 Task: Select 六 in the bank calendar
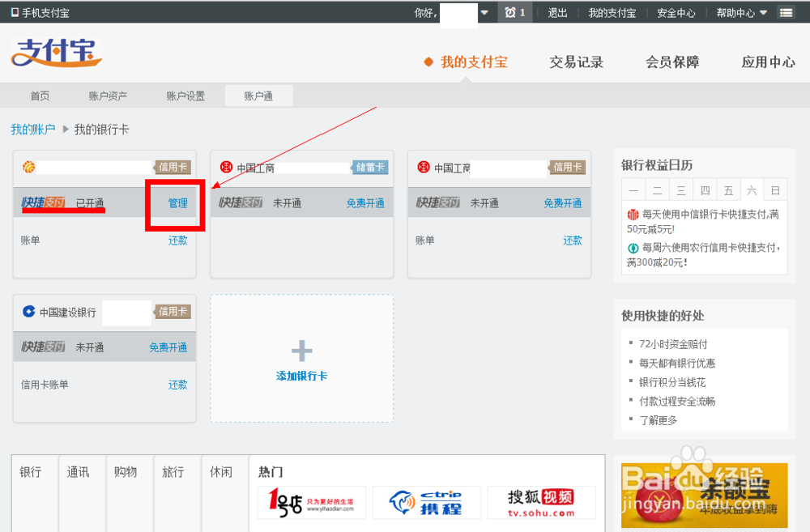(752, 190)
